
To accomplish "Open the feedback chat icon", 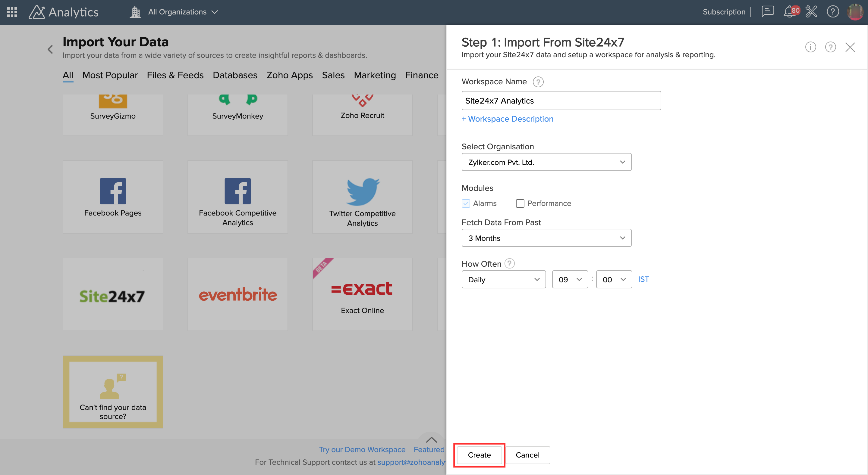I will pos(767,12).
